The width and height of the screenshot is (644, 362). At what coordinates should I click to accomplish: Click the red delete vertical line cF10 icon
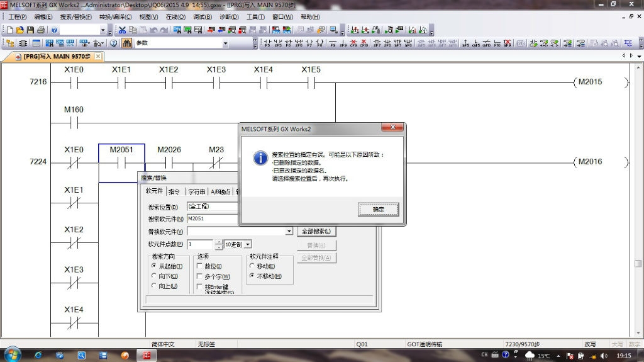click(x=364, y=43)
